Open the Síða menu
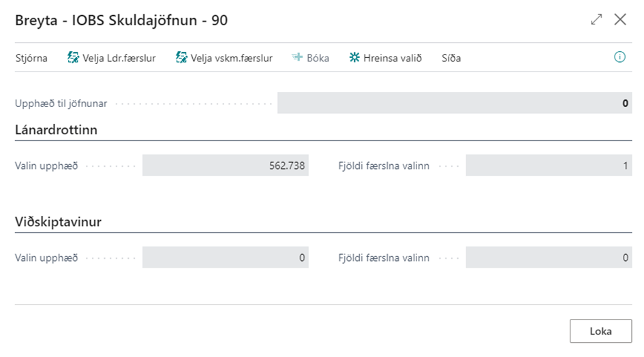Image resolution: width=644 pixels, height=357 pixels. (451, 58)
